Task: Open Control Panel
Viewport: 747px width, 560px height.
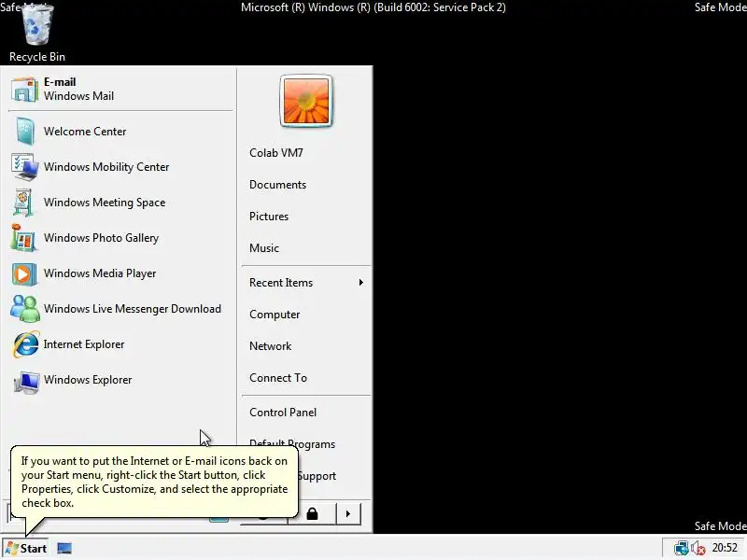Action: pos(283,413)
